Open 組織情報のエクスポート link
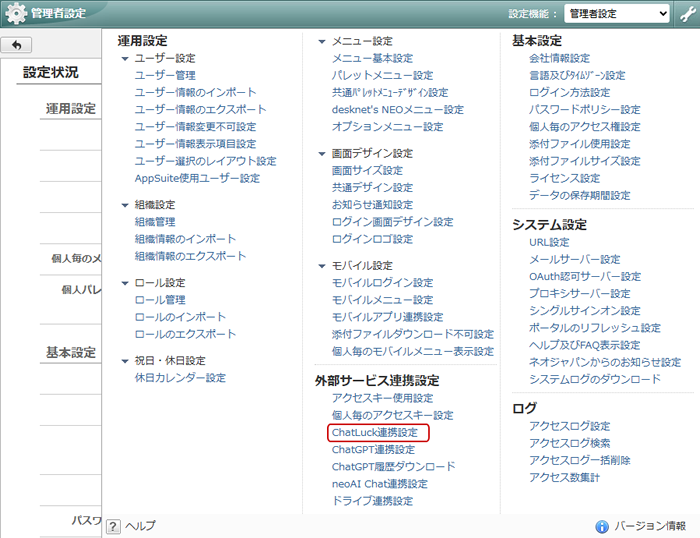The width and height of the screenshot is (700, 538). click(x=190, y=256)
